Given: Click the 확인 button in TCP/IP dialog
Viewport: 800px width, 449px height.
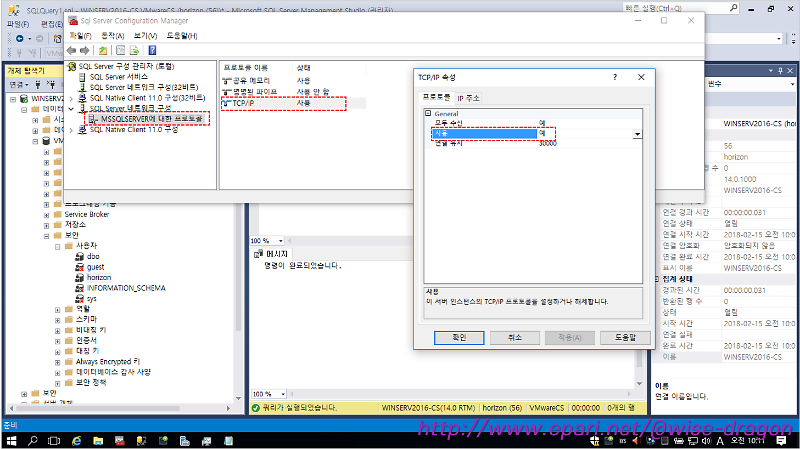Looking at the screenshot, I should pos(459,338).
